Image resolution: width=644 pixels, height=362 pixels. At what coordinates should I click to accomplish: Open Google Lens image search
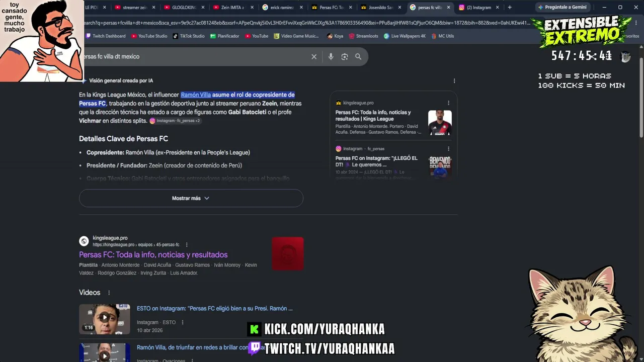[x=345, y=57]
